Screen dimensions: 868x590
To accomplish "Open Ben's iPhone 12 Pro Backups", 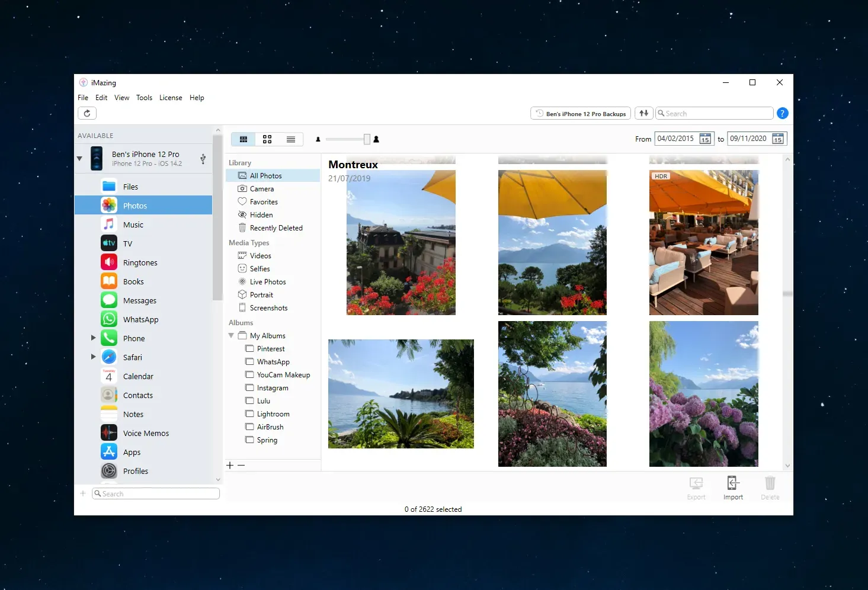I will click(580, 113).
